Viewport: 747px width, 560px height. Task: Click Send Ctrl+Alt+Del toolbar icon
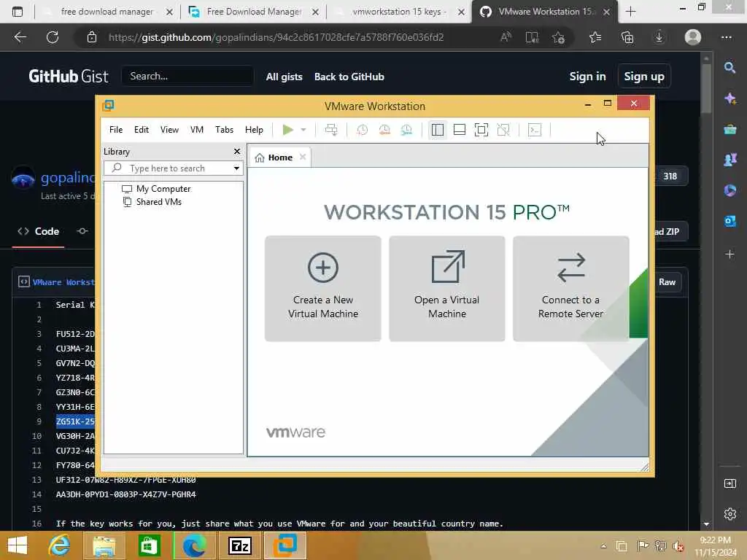331,130
